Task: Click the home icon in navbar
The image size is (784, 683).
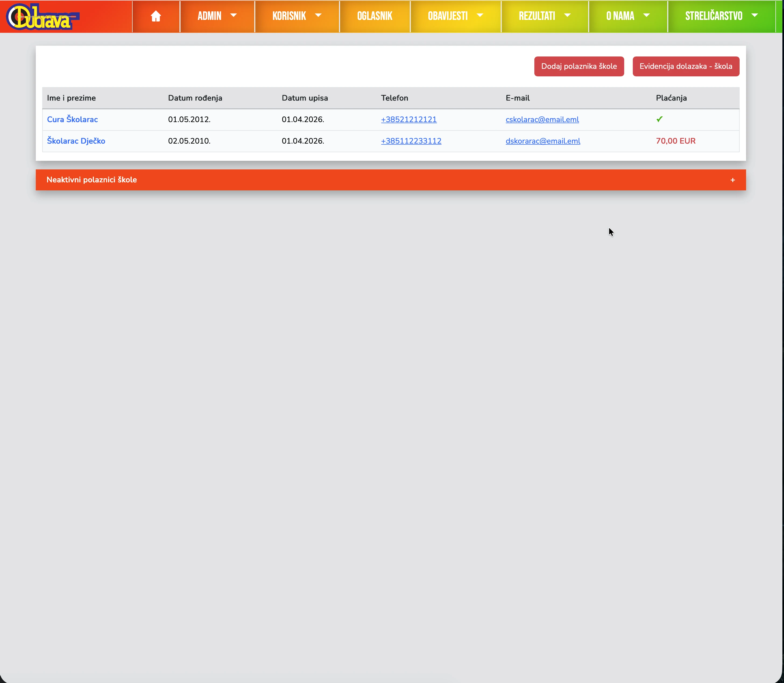Action: click(x=156, y=16)
